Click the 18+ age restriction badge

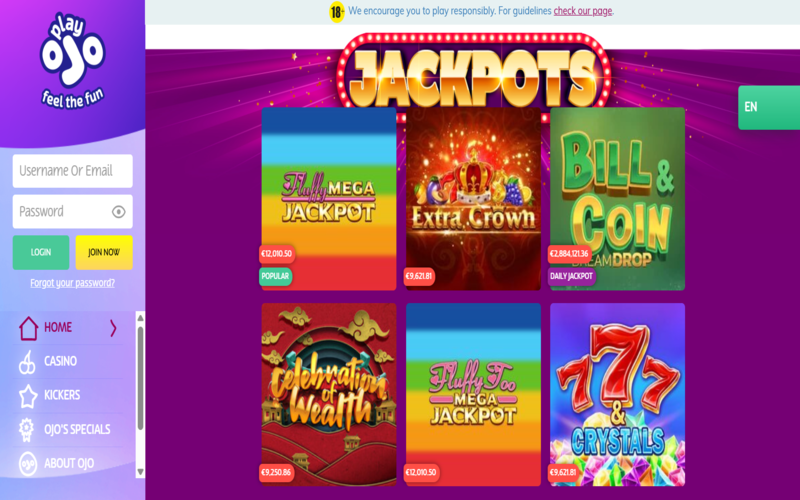point(337,12)
